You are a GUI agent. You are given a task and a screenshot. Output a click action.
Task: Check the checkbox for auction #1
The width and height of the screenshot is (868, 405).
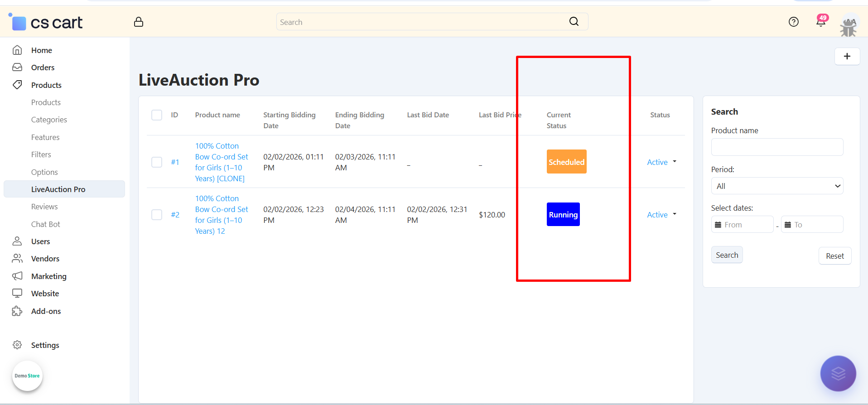157,162
